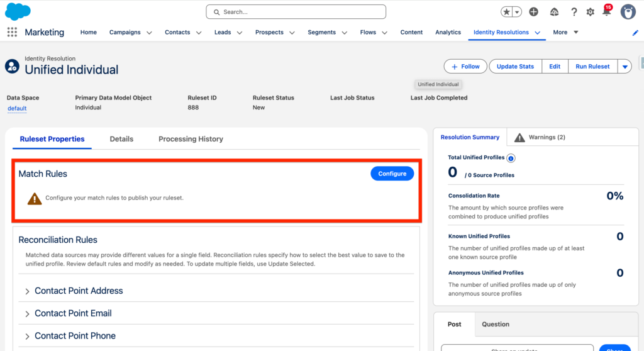Click the Search input field
Image resolution: width=644 pixels, height=351 pixels.
pyautogui.click(x=296, y=12)
